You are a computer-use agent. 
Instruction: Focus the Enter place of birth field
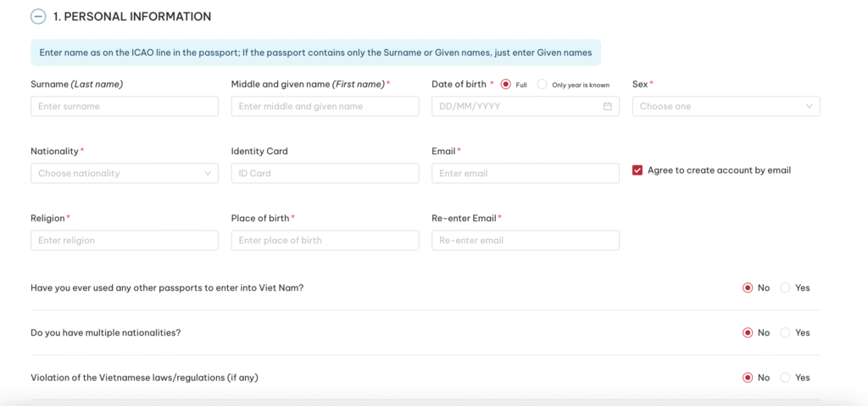point(325,241)
